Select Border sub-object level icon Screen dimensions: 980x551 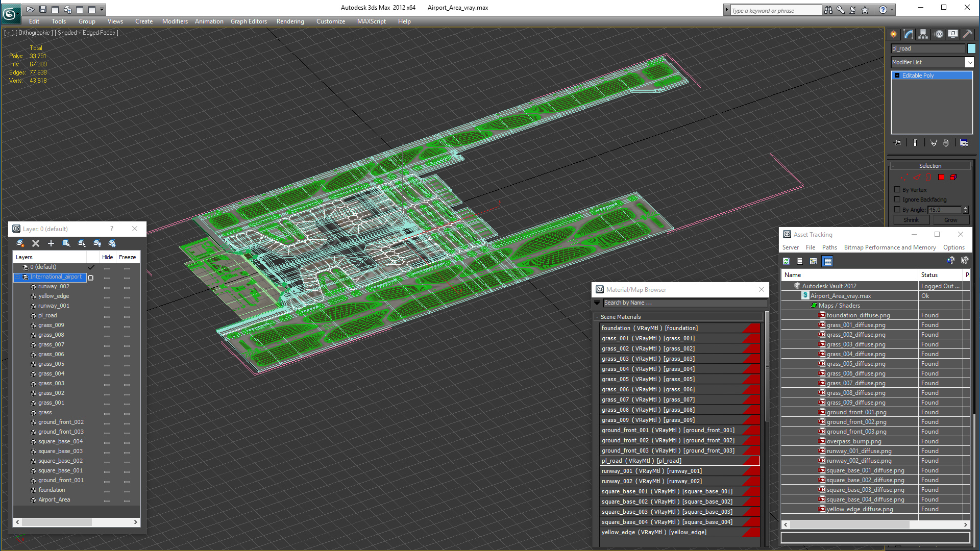[x=928, y=178]
